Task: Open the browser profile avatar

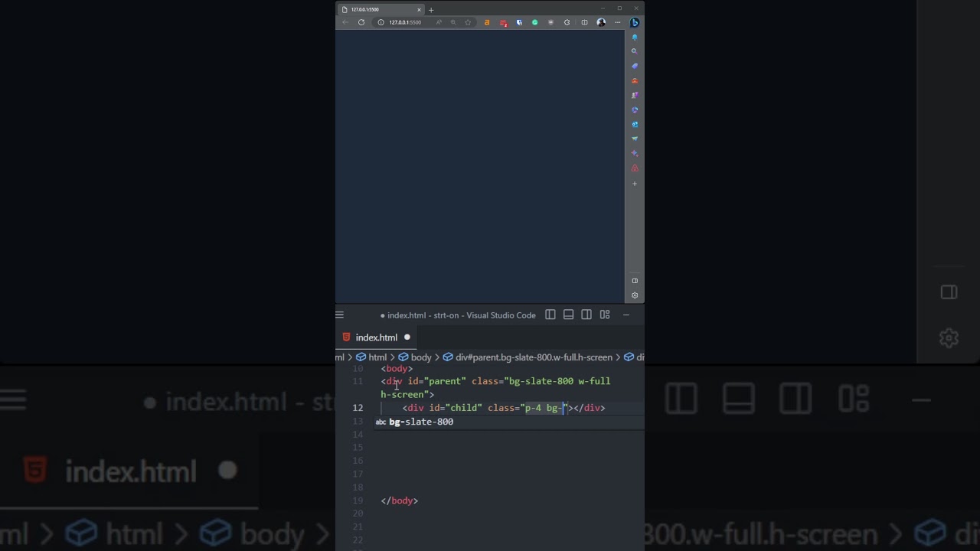Action: point(601,22)
